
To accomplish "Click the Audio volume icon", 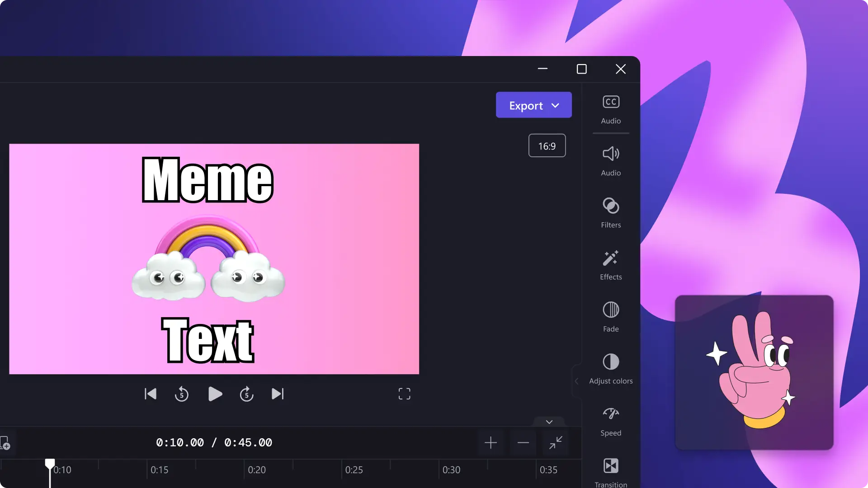I will tap(610, 154).
